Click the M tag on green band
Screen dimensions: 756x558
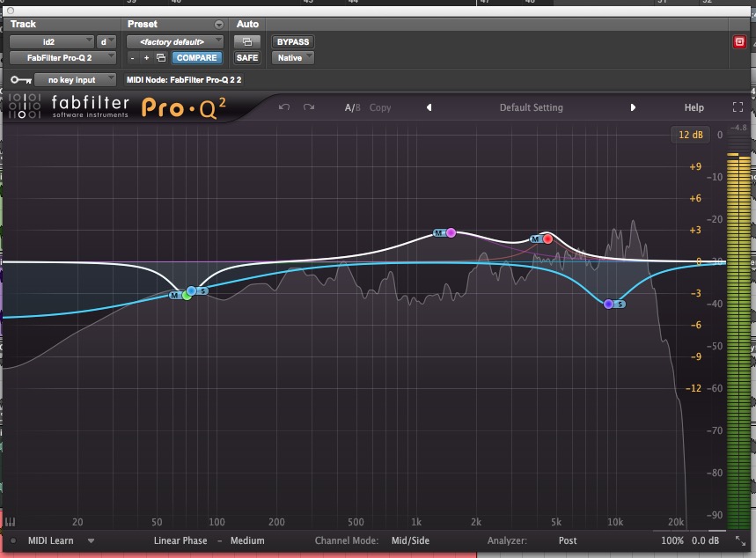tap(174, 295)
